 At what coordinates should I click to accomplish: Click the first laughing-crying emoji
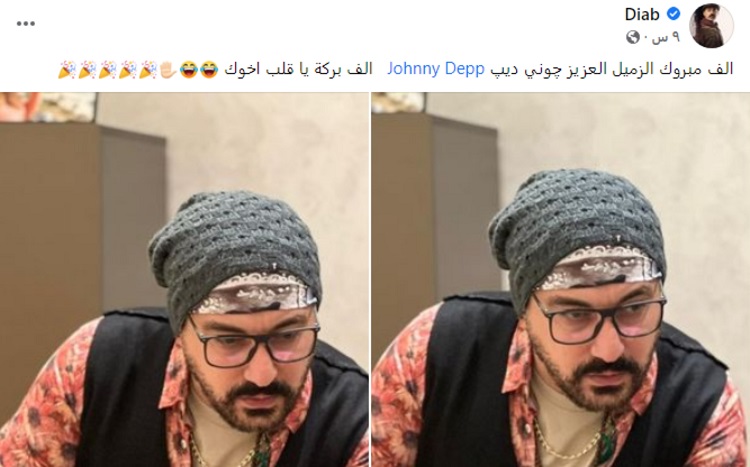point(209,69)
